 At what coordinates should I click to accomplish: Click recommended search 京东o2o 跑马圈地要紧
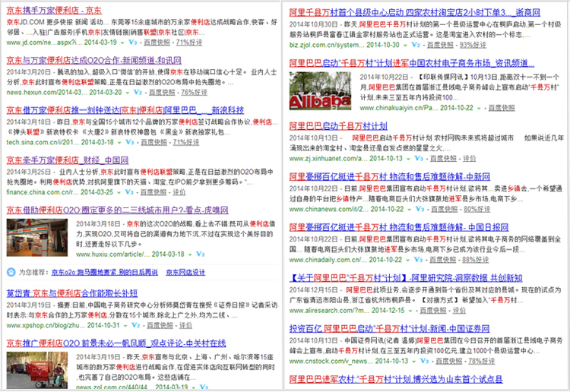tap(105, 272)
